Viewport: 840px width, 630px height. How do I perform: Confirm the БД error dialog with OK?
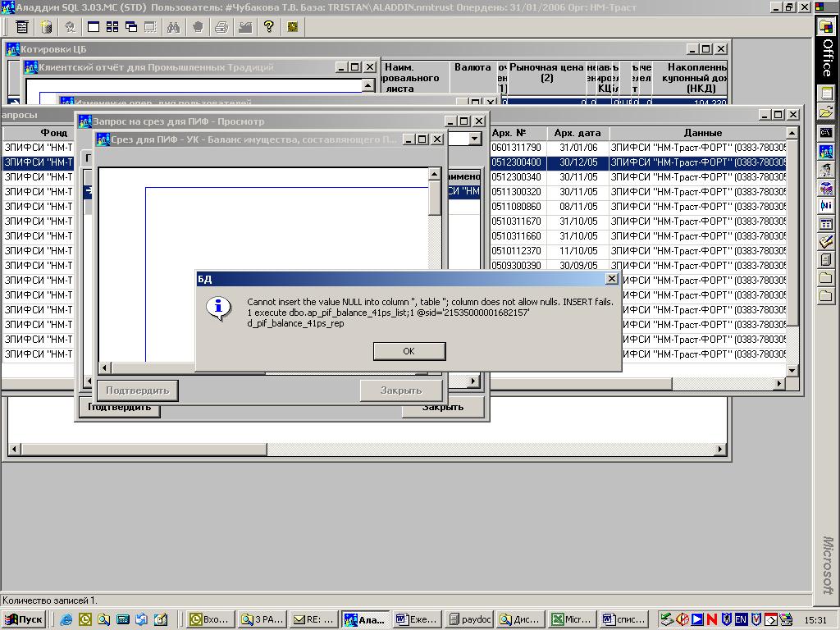tap(409, 351)
